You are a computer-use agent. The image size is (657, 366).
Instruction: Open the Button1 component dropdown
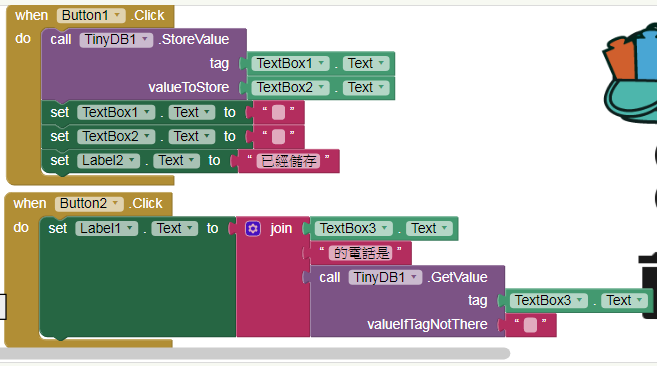(x=91, y=16)
